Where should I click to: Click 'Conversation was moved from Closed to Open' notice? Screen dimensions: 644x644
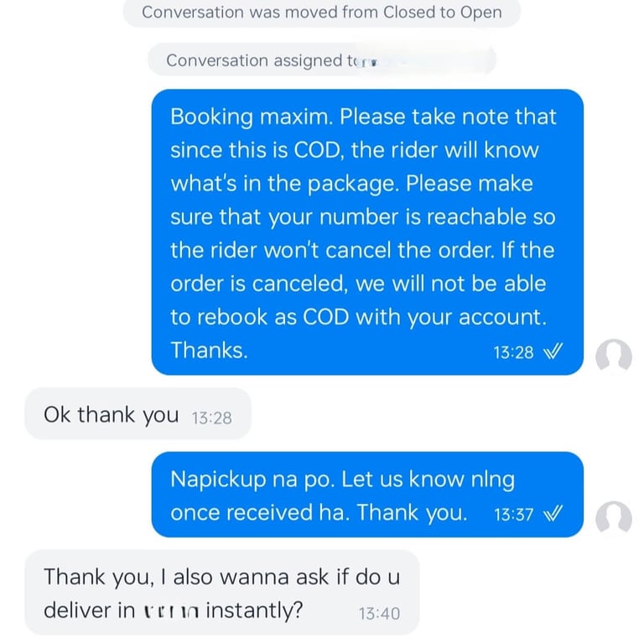(x=322, y=13)
